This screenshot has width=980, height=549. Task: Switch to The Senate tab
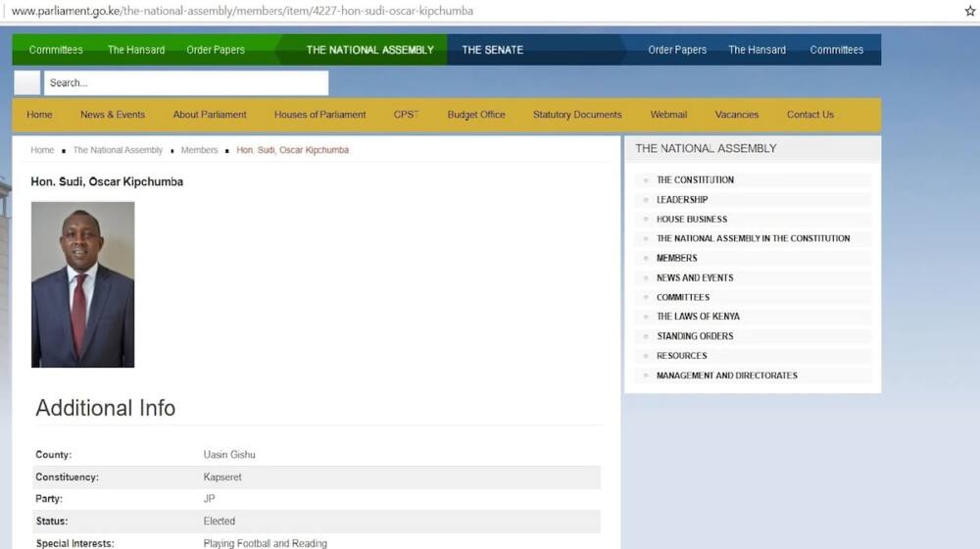coord(493,50)
